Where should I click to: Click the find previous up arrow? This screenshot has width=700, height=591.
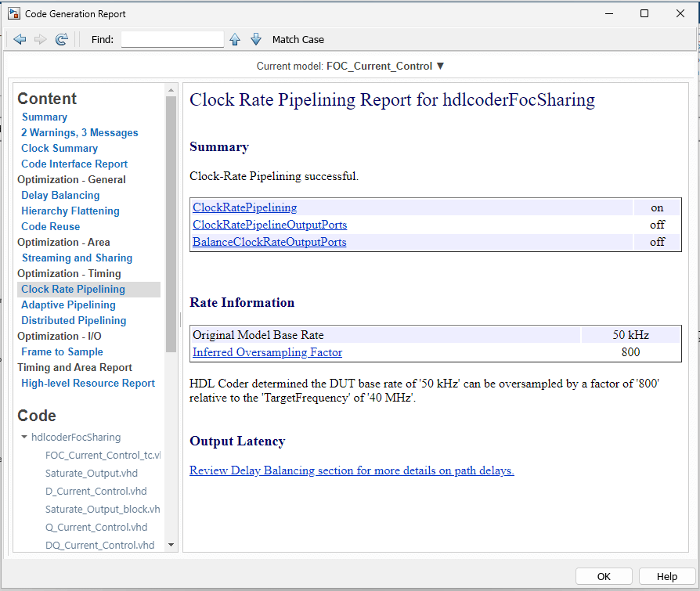[x=235, y=39]
